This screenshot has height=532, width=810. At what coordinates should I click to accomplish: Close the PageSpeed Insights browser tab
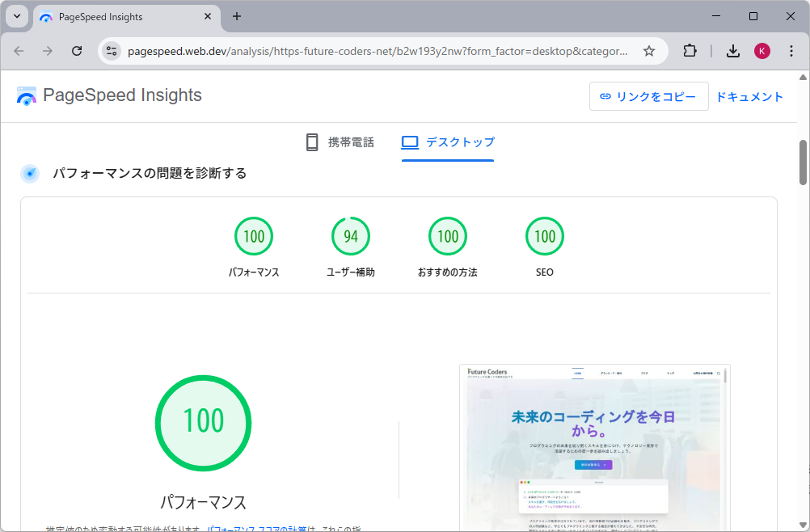pyautogui.click(x=208, y=16)
